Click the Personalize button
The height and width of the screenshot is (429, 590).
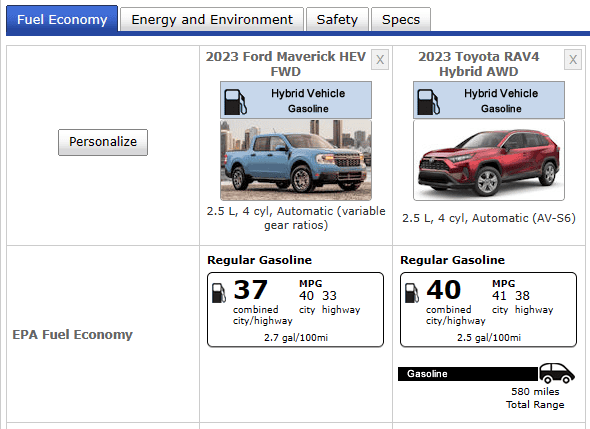click(103, 142)
